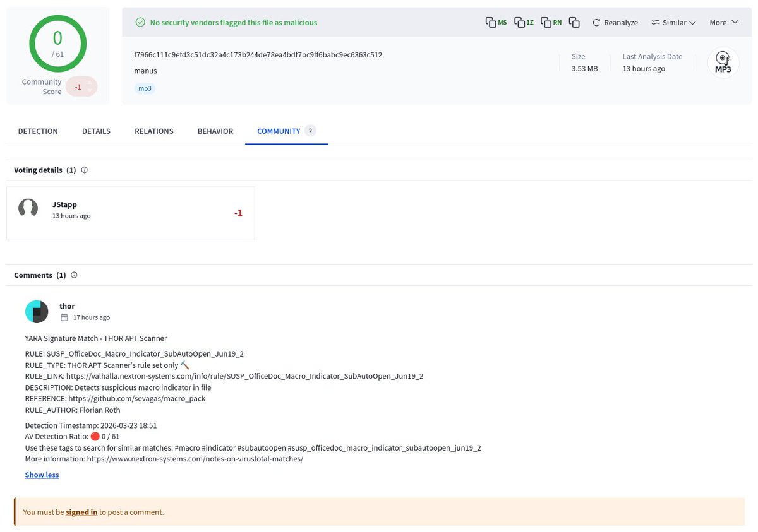Click the green checkmark status icon
Viewport: 758px width, 532px height.
tap(140, 22)
